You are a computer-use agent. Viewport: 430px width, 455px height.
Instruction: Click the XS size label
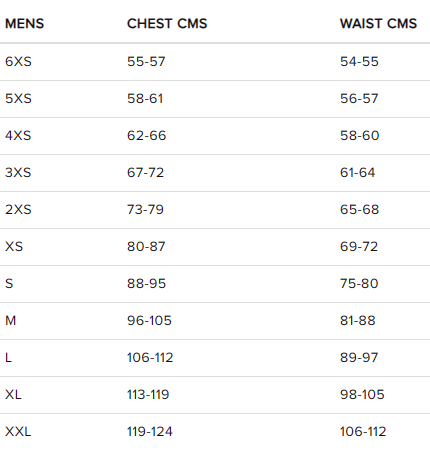[14, 247]
